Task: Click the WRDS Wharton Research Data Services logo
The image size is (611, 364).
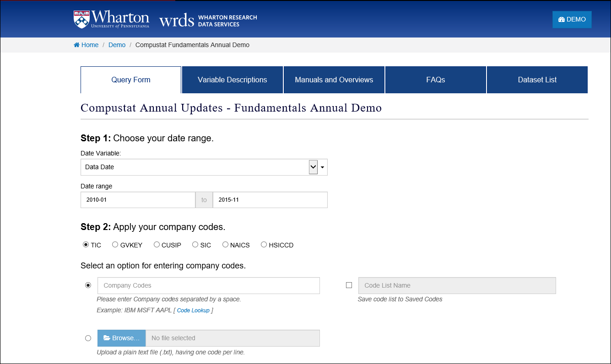Action: point(208,21)
